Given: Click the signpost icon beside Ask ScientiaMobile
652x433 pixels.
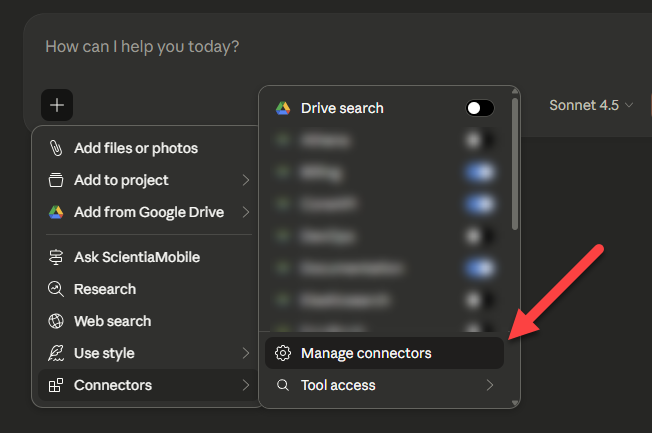Looking at the screenshot, I should 56,257.
